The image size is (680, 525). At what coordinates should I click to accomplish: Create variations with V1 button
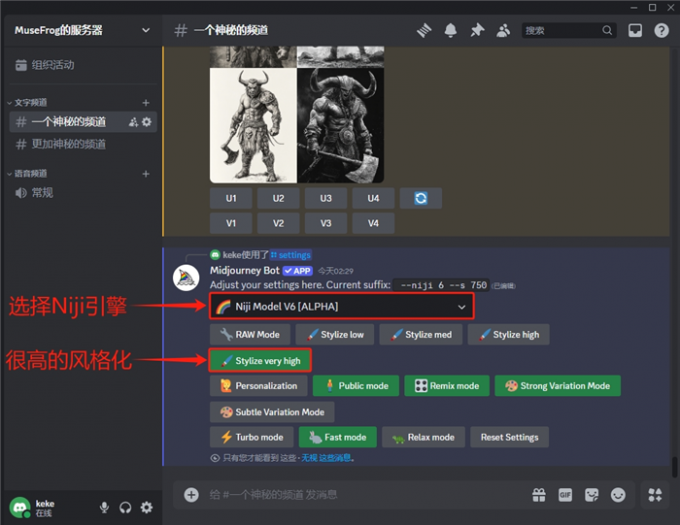tap(231, 223)
